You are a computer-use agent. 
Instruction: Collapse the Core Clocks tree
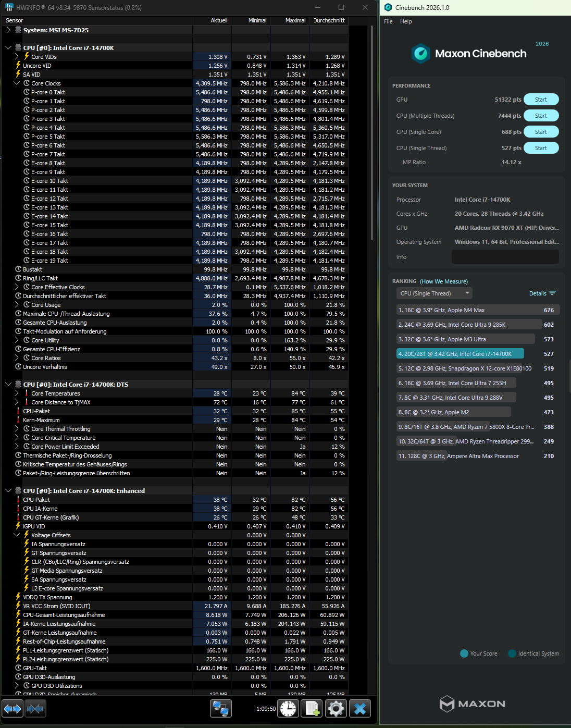[x=17, y=83]
